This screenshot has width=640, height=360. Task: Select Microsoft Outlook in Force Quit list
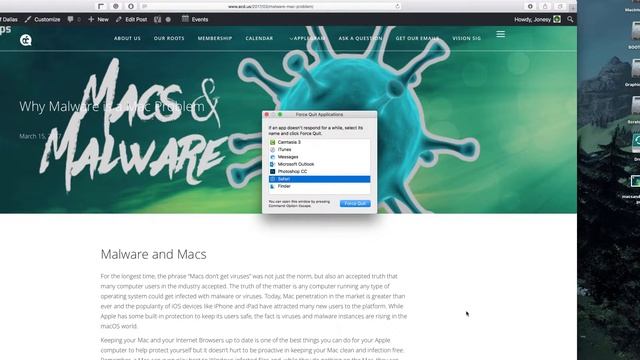point(320,164)
